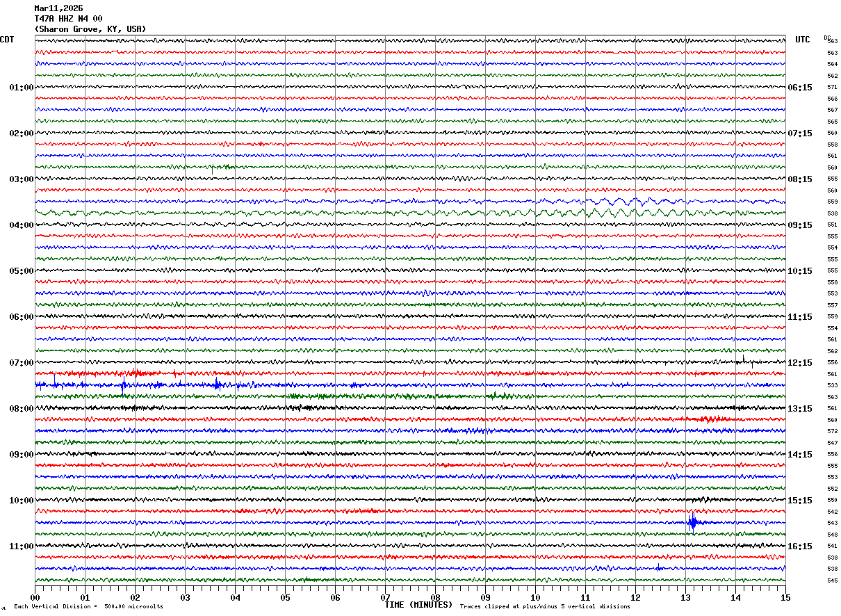The width and height of the screenshot is (841, 616).
Task: Click the large blue spike near minute 13
Action: pyautogui.click(x=692, y=521)
